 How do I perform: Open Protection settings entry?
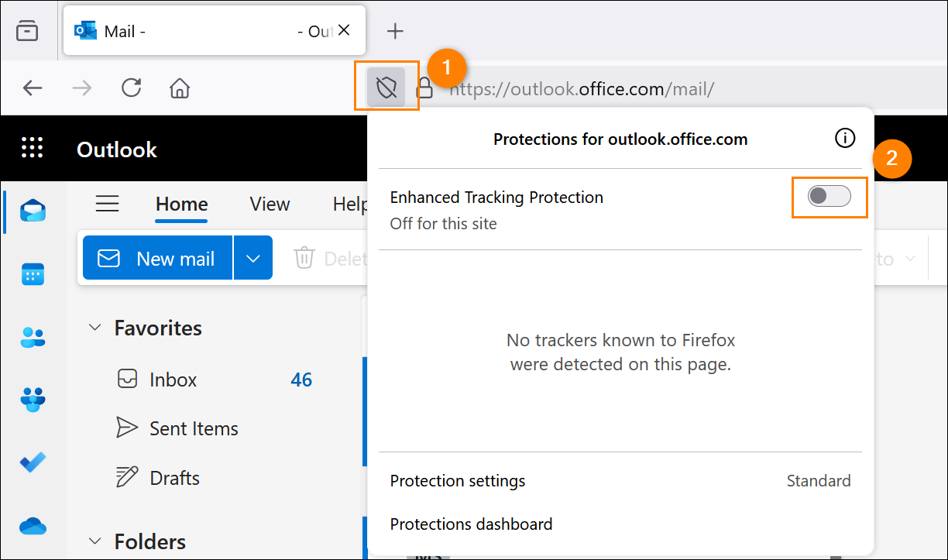[x=620, y=481]
